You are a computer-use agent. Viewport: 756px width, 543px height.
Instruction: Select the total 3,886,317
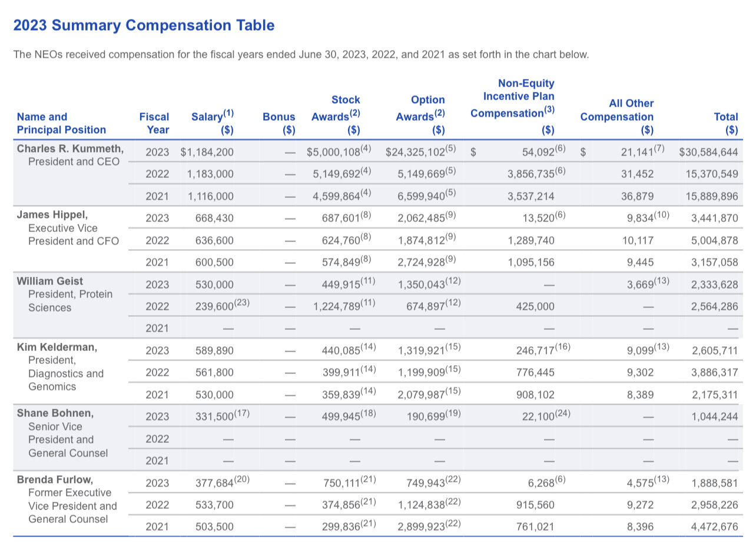[x=715, y=372]
